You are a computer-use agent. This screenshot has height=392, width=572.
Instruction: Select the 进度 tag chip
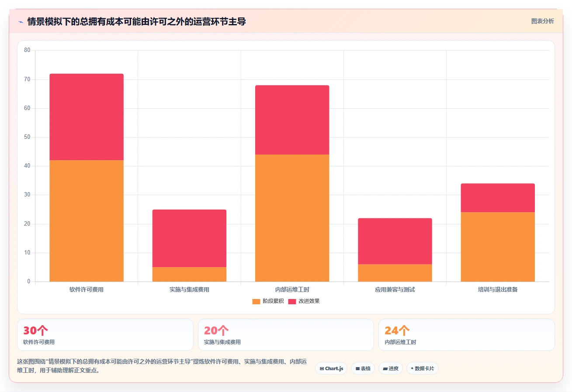(x=391, y=368)
